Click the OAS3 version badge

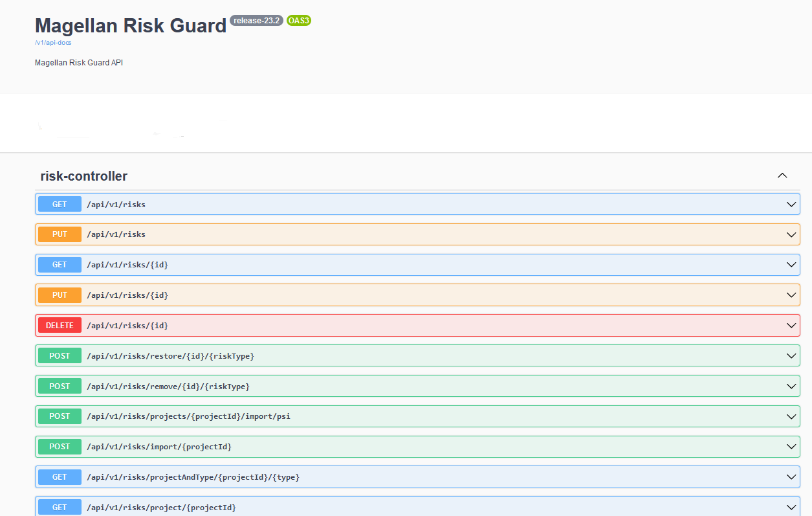tap(299, 21)
